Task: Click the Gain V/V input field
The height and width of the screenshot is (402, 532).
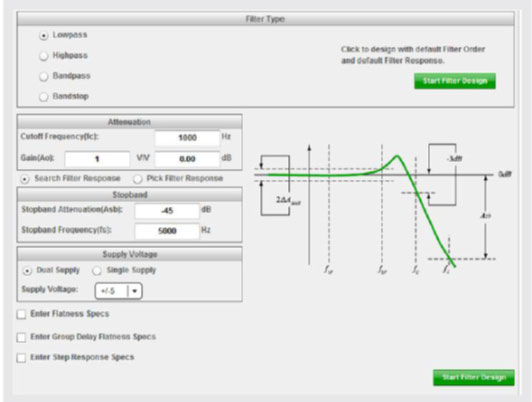Action: point(97,159)
